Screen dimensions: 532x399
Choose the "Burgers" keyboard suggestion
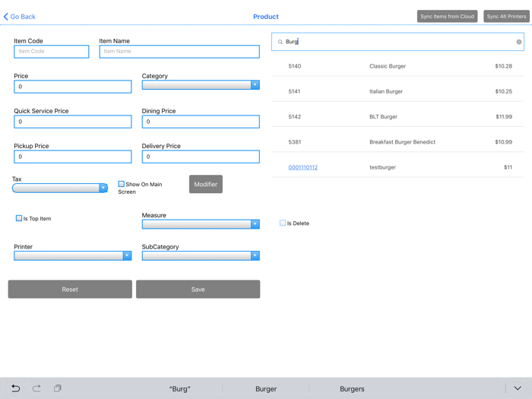click(x=352, y=389)
